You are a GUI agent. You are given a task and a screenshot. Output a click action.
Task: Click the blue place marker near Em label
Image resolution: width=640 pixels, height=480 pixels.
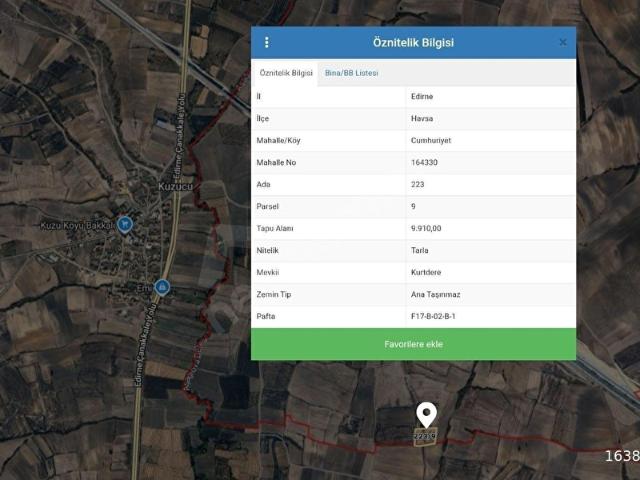click(x=162, y=287)
